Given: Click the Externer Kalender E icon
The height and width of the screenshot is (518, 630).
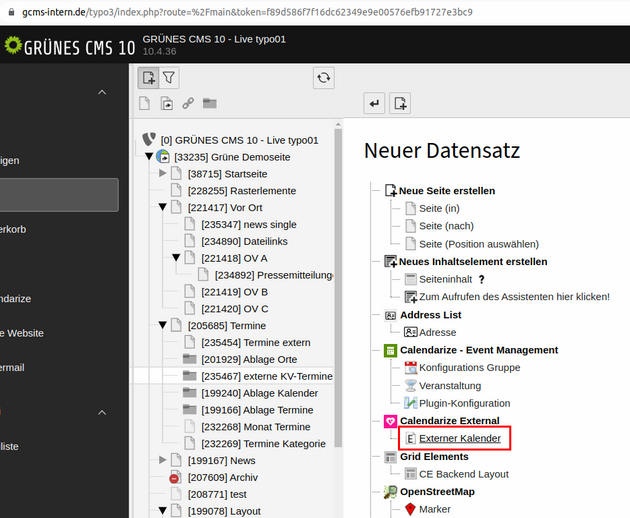Looking at the screenshot, I should pyautogui.click(x=410, y=438).
